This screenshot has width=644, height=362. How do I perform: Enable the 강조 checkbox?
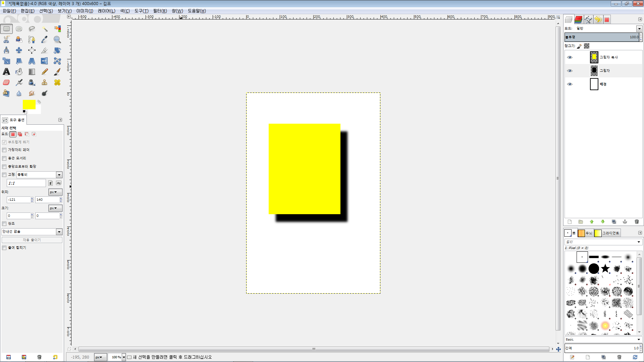pos(4,224)
